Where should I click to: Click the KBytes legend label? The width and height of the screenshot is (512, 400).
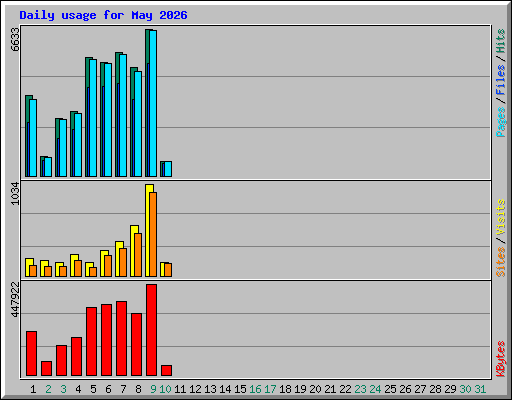click(500, 359)
